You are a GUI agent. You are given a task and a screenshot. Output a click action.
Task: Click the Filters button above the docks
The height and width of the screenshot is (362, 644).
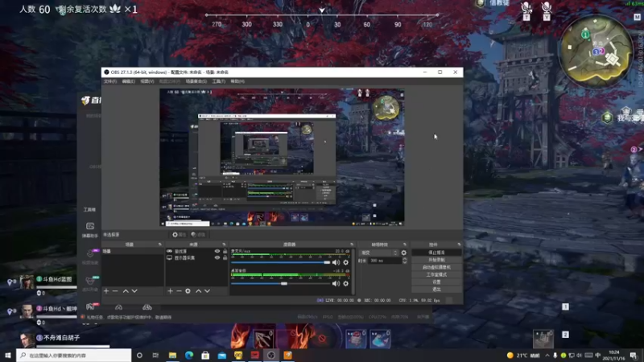[x=198, y=235]
